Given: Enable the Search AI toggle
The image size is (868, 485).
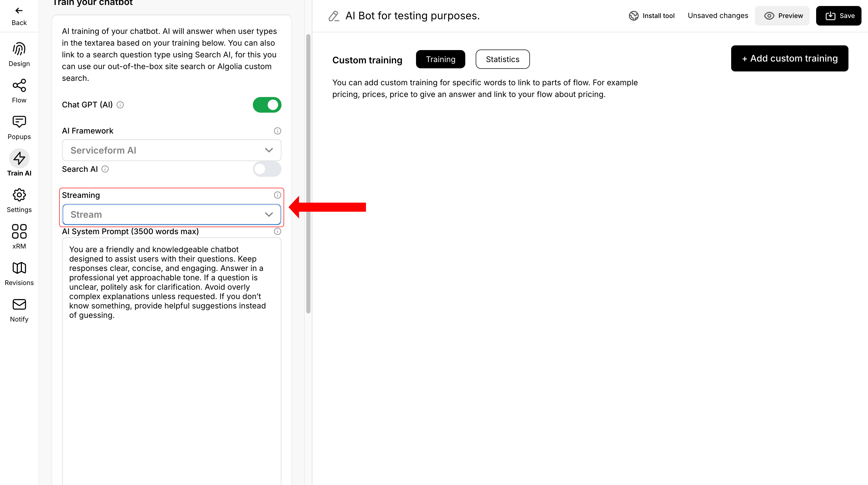Looking at the screenshot, I should pyautogui.click(x=267, y=169).
